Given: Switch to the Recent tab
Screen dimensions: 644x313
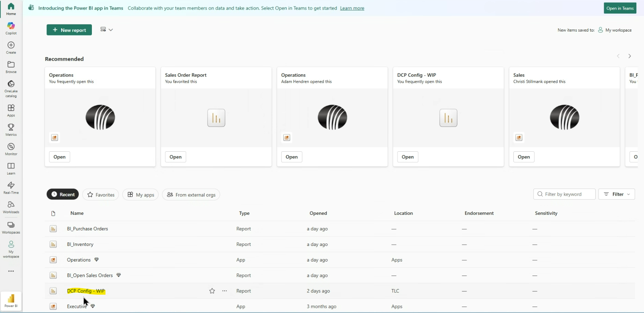Looking at the screenshot, I should click(63, 194).
